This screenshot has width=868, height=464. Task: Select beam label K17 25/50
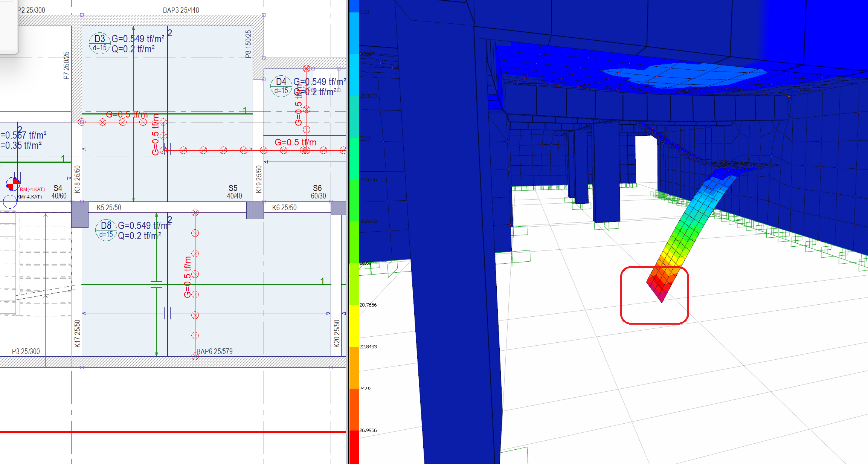point(77,334)
